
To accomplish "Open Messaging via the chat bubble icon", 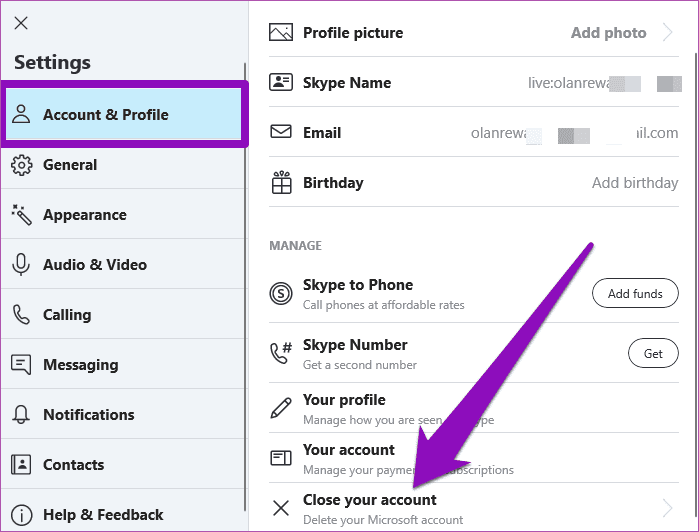I will click(x=21, y=364).
